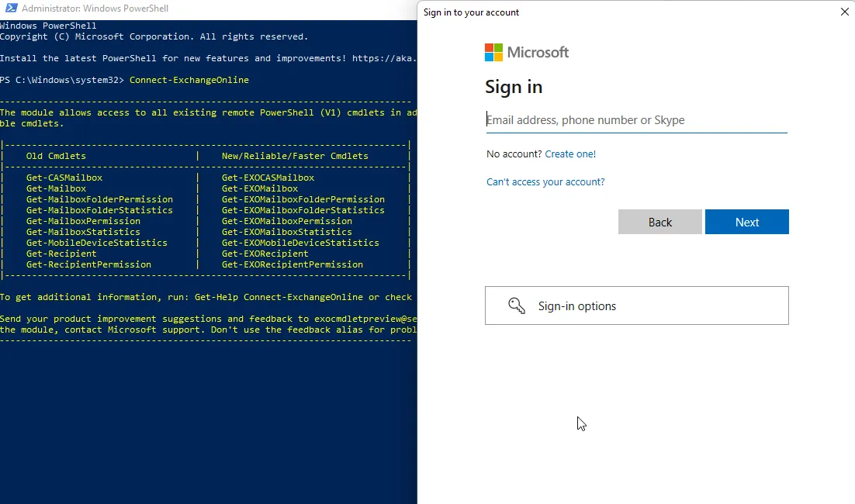This screenshot has width=855, height=504.
Task: Click Get-EXOCASMailbox in New Cmdlets column
Action: pyautogui.click(x=268, y=178)
